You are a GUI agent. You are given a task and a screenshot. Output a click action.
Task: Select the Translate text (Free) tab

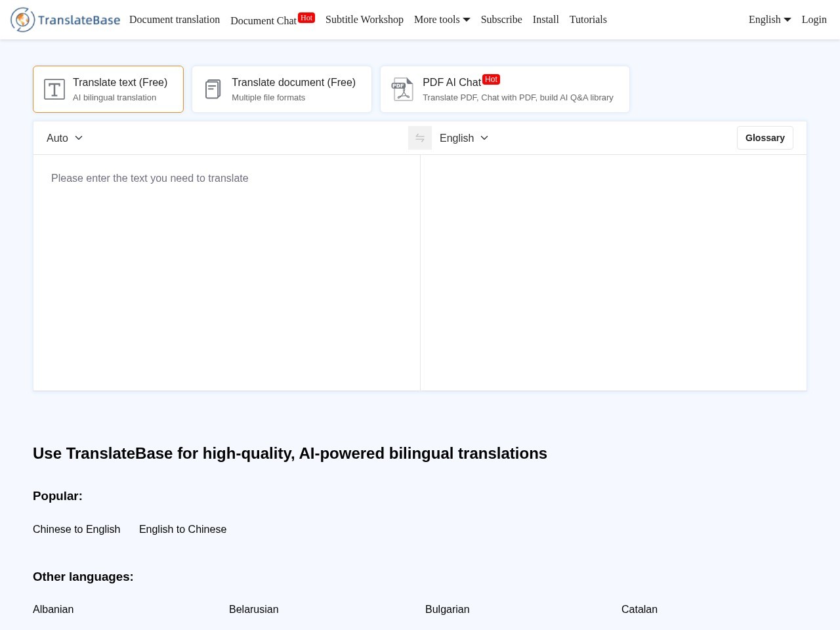point(108,89)
